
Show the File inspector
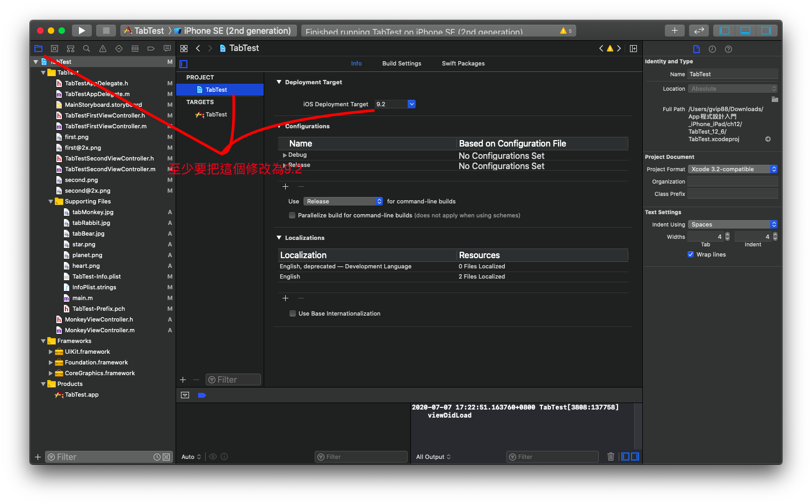[697, 49]
